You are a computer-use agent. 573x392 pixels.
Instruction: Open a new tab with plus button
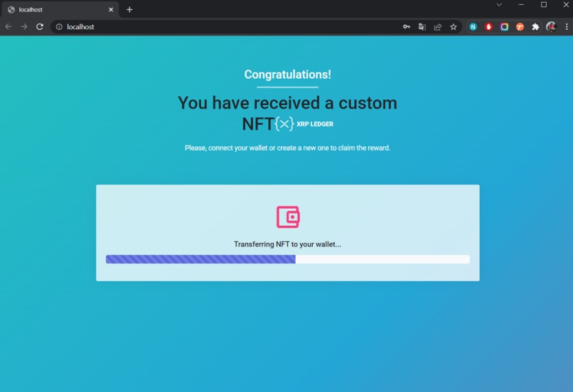(129, 9)
